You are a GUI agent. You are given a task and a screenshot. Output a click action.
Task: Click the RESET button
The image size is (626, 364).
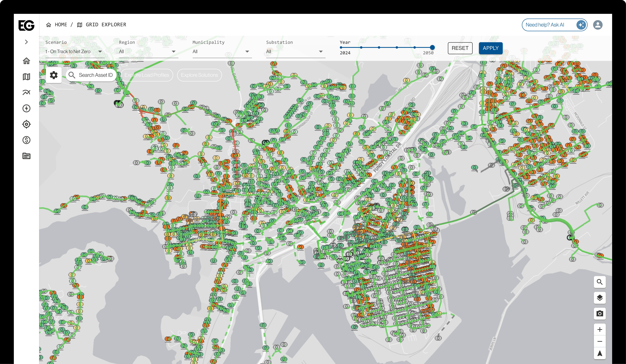pos(460,48)
